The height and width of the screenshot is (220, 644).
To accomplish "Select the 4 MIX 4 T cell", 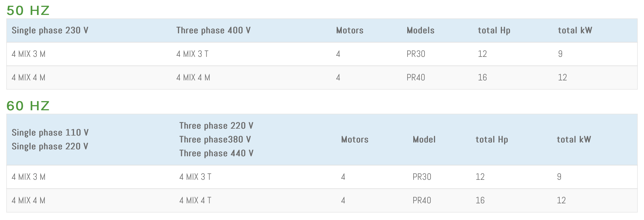I will point(195,200).
